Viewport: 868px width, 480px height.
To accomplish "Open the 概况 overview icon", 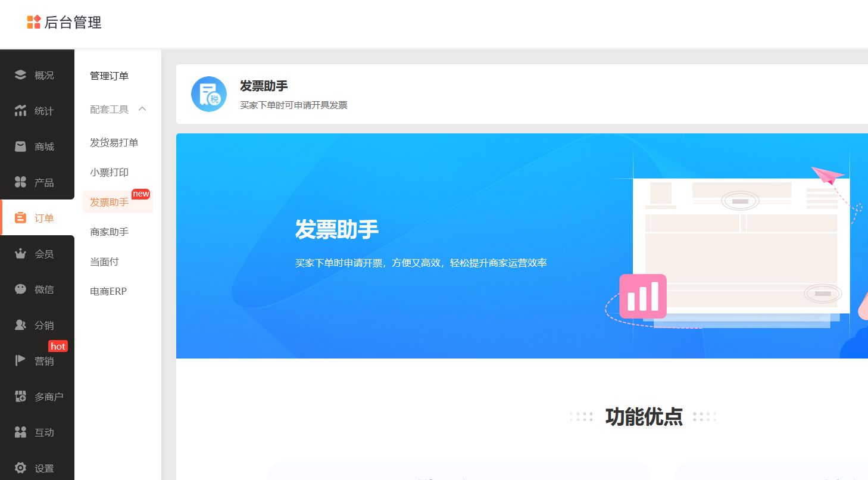I will (x=20, y=74).
